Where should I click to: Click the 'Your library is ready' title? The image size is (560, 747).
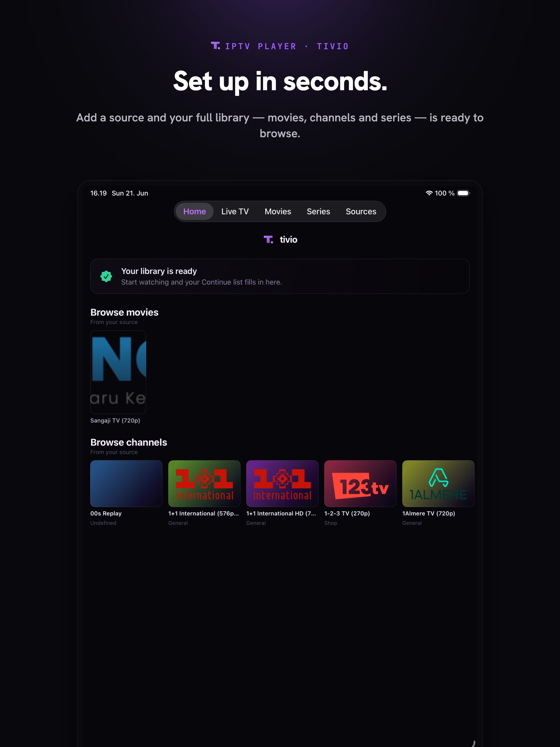(159, 271)
